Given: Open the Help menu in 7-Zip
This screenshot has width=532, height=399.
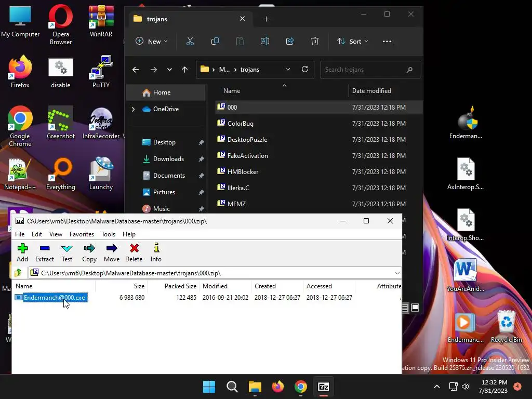Looking at the screenshot, I should pos(129,234).
